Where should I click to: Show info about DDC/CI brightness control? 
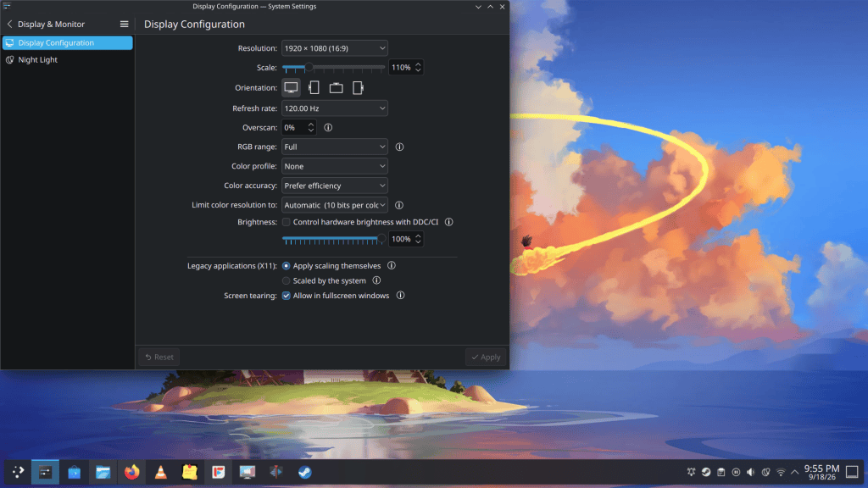[449, 222]
